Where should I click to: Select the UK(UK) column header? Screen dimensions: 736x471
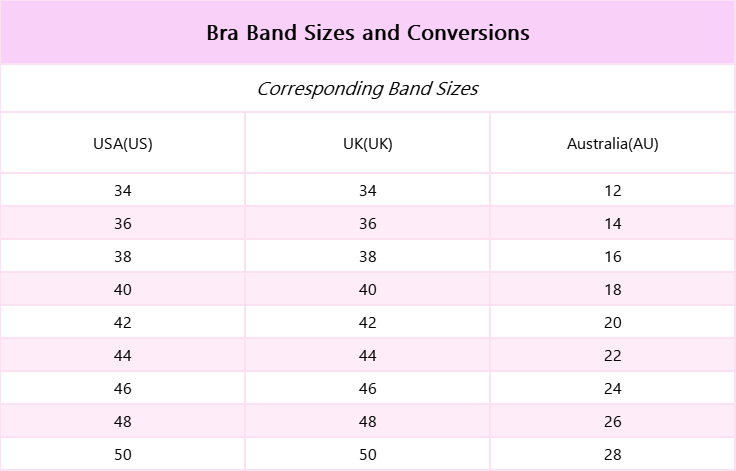(x=368, y=143)
